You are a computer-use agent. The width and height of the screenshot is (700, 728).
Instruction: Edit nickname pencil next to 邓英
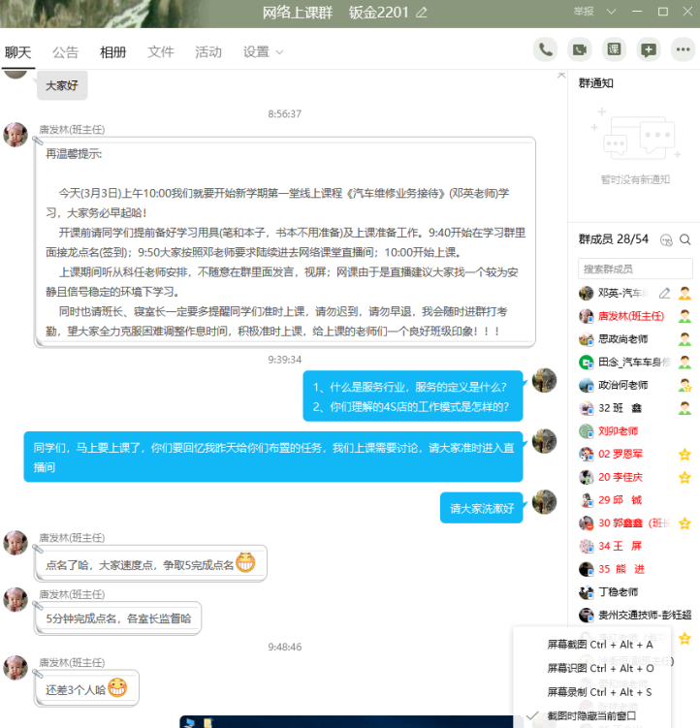pyautogui.click(x=665, y=293)
